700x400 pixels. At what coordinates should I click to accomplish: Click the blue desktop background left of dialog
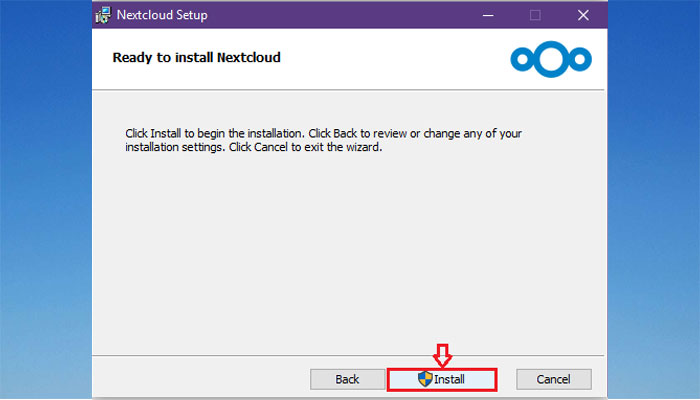click(x=46, y=200)
